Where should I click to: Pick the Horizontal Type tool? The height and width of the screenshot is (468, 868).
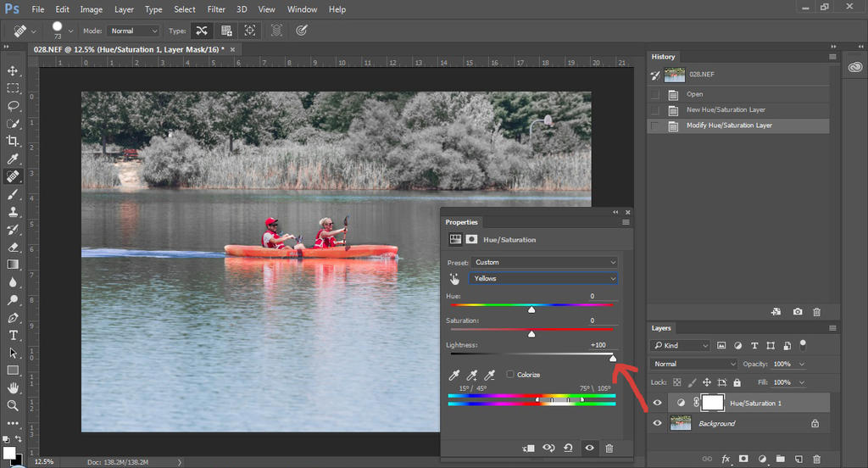[x=13, y=336]
